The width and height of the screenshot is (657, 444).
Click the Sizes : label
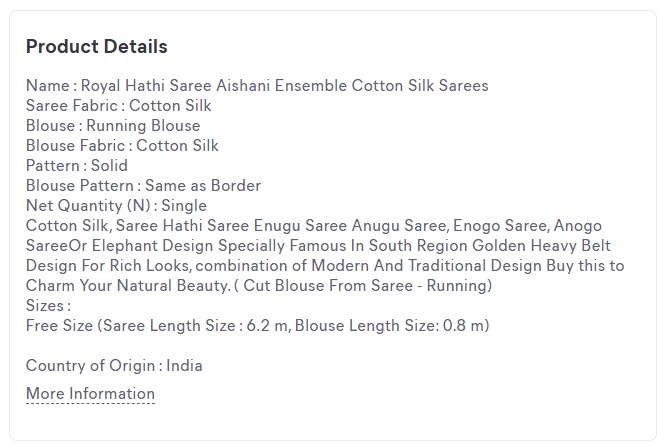click(49, 306)
